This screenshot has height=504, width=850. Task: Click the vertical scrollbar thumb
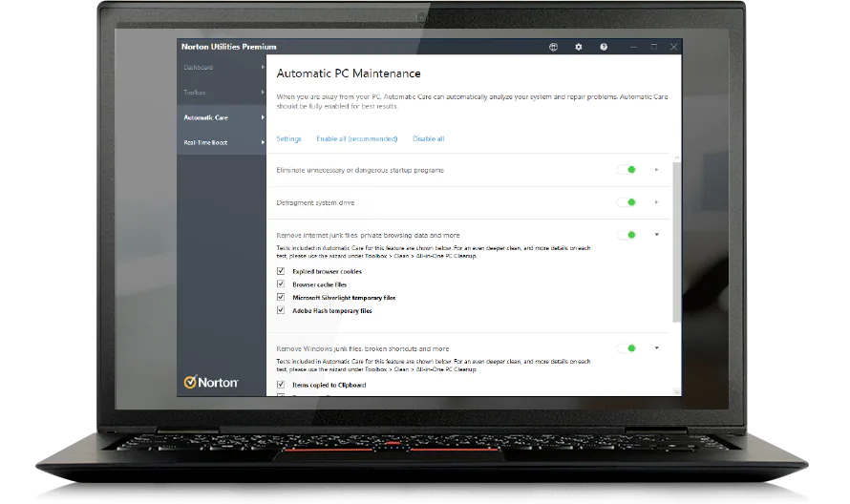pos(676,241)
